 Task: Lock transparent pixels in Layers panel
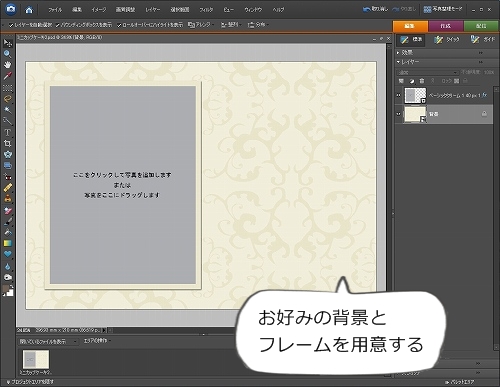[x=457, y=81]
